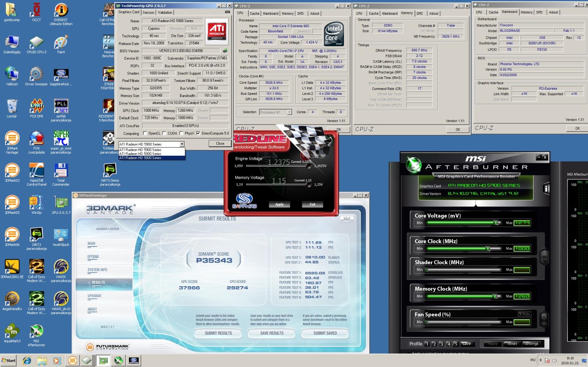Collapse the GPU-Z graphics card dropdown

click(182, 144)
